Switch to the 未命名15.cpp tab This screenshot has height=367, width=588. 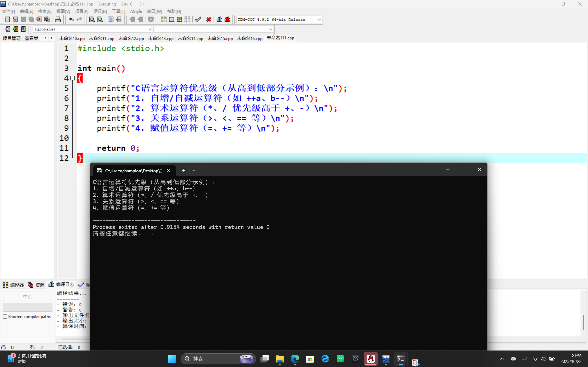220,38
